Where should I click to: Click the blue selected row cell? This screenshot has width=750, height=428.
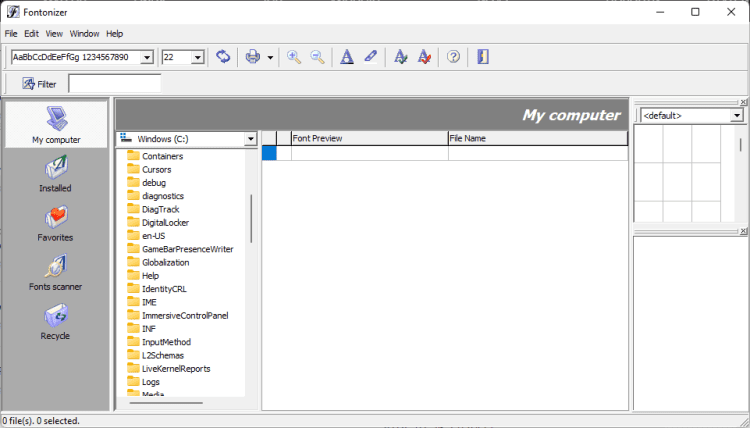269,153
